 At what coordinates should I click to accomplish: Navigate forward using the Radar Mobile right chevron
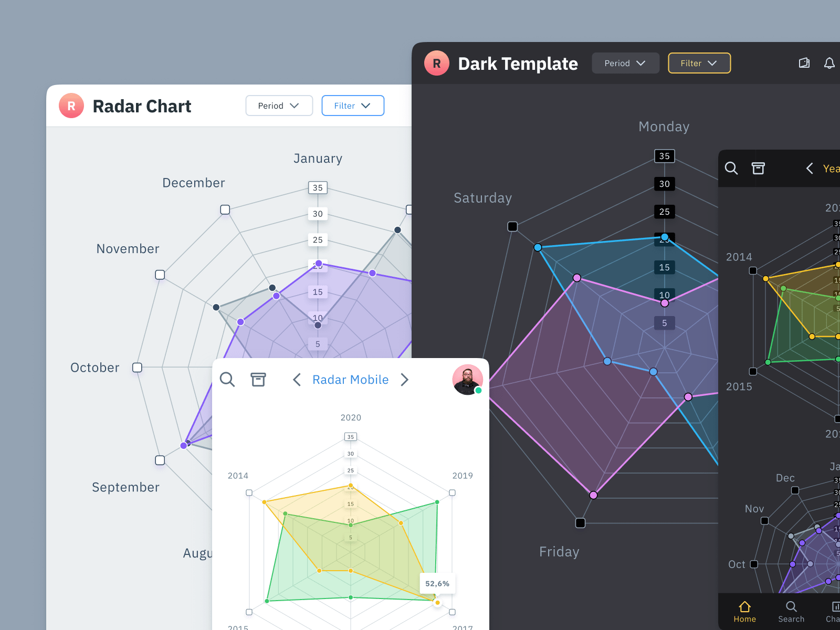(405, 380)
